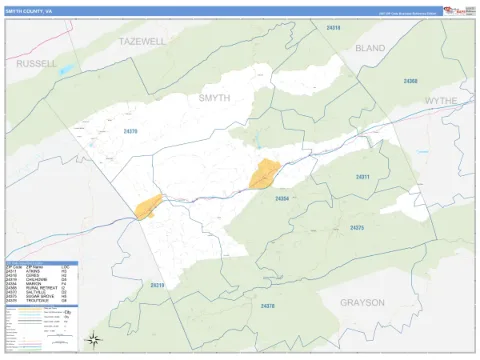Click the orange line sample in map legend

tap(30, 309)
